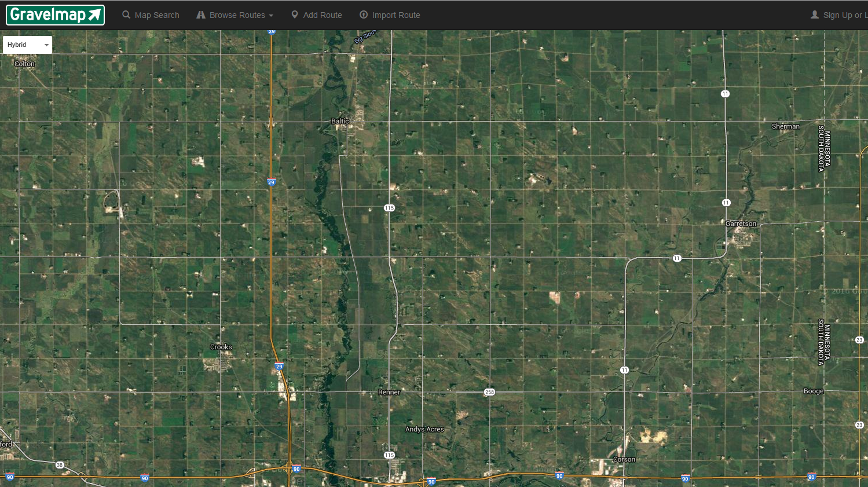
Task: Click the Baltic town label
Action: (x=340, y=121)
